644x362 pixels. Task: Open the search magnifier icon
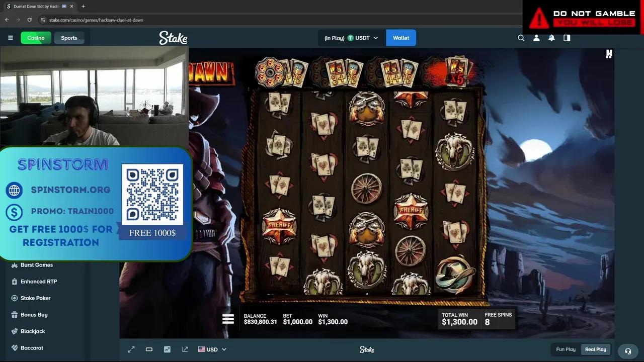pos(521,38)
